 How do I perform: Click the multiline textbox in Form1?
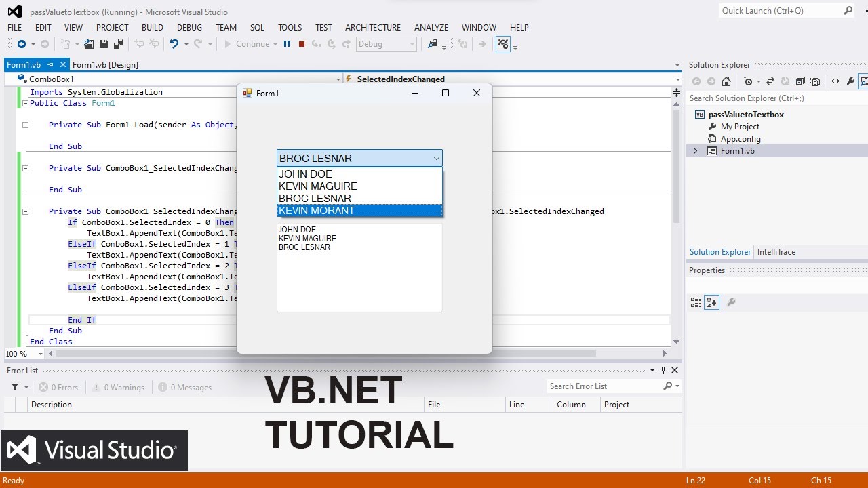(359, 268)
